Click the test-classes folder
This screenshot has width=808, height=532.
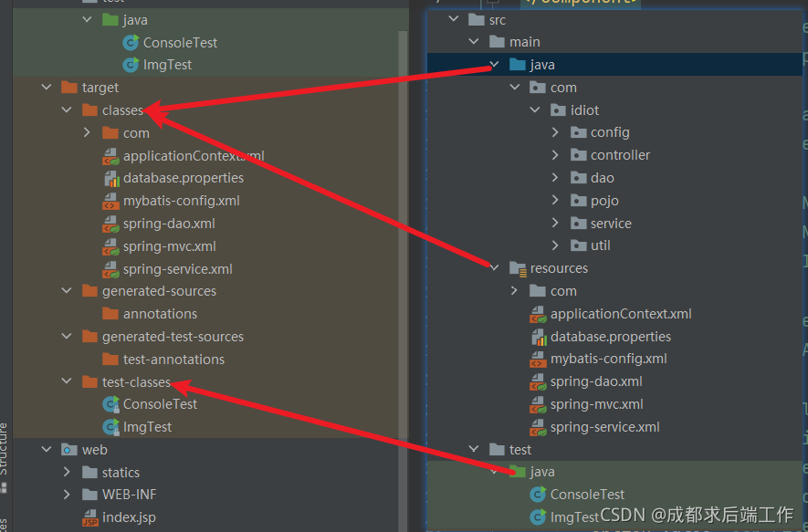(126, 381)
